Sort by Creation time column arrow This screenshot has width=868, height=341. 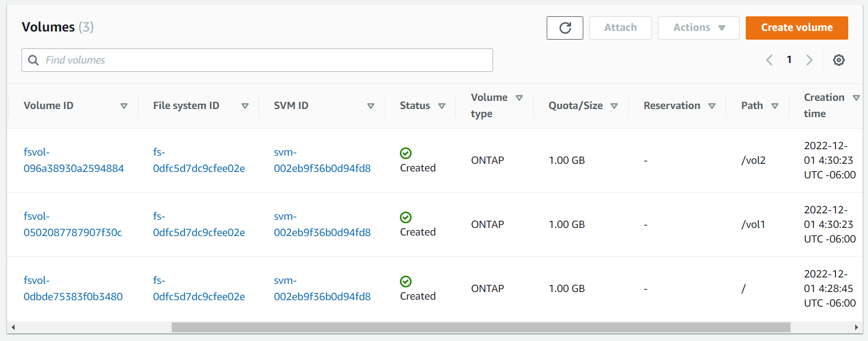(856, 98)
